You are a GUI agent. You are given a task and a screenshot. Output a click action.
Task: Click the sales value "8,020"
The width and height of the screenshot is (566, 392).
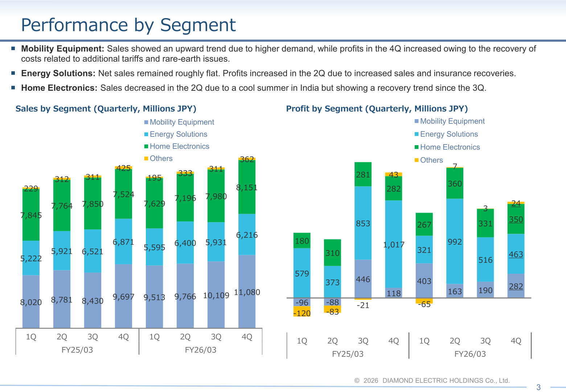[31, 302]
